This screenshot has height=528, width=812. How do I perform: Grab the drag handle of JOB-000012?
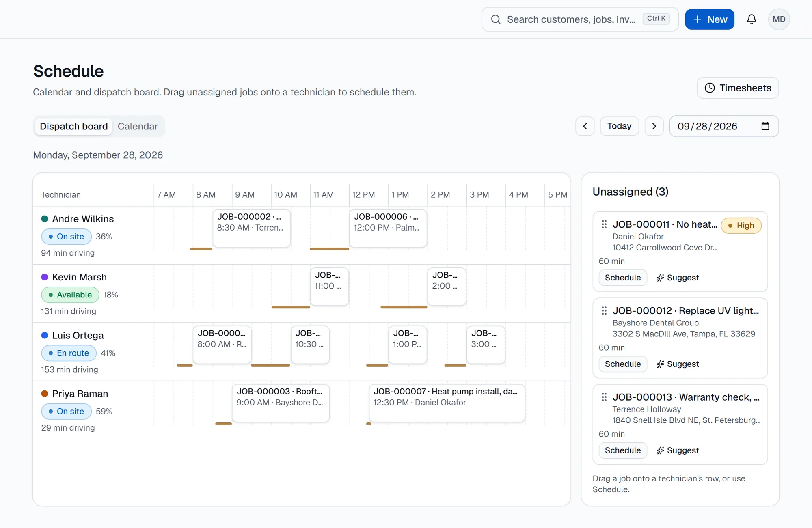point(604,311)
